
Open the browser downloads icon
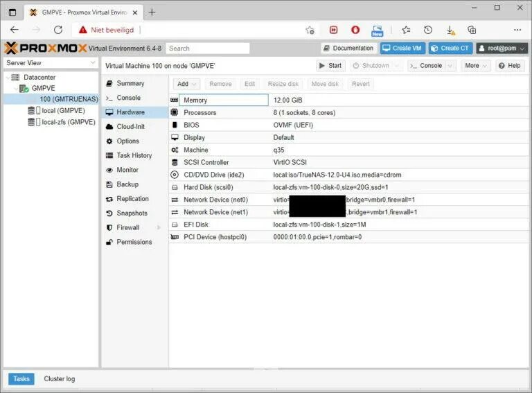[x=450, y=30]
